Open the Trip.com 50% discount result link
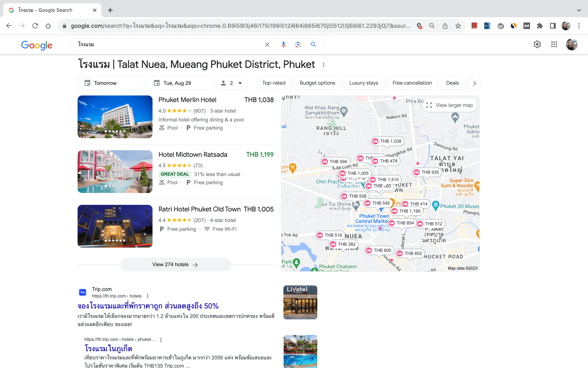Image resolution: width=588 pixels, height=368 pixels. 148,306
